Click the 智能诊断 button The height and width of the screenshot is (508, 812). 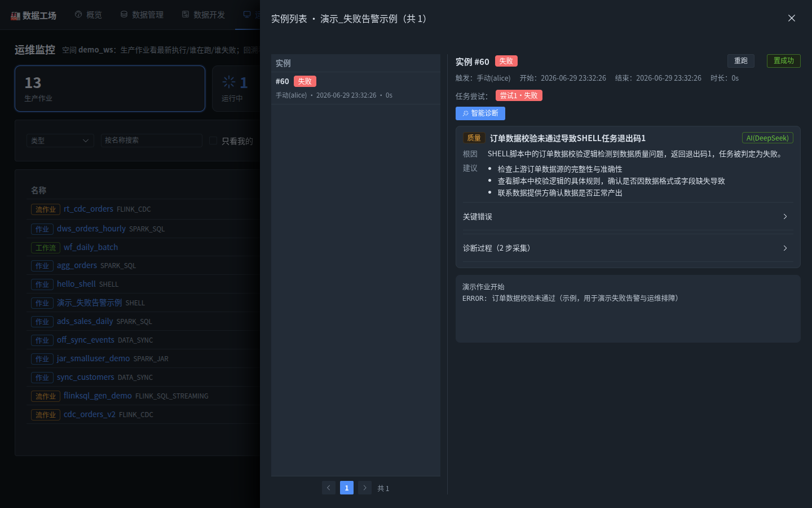(x=480, y=113)
